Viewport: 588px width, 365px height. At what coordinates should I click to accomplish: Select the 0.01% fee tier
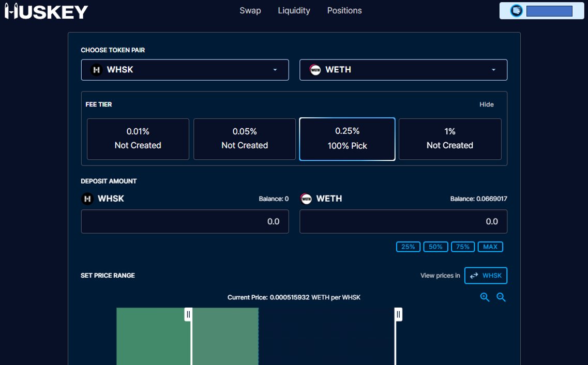pos(138,139)
